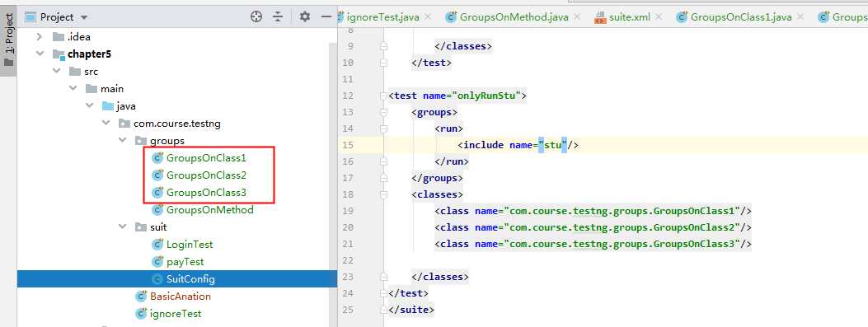Collapse the main folder
The image size is (868, 327).
point(73,88)
